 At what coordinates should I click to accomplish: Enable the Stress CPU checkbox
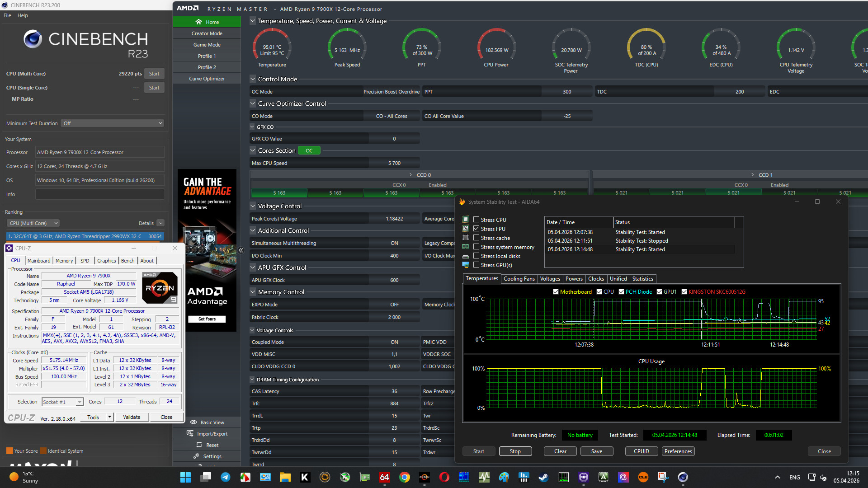click(476, 220)
